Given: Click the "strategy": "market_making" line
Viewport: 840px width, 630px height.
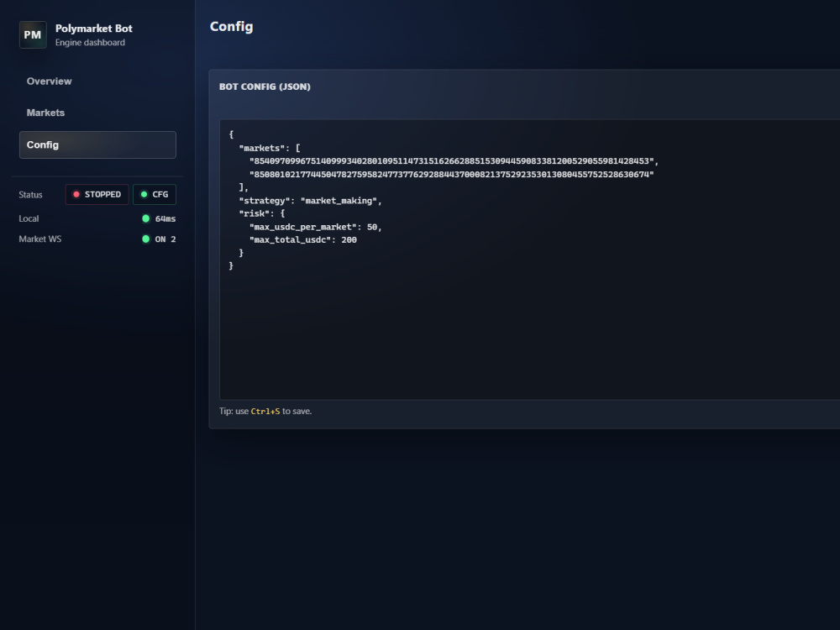Looking at the screenshot, I should tap(310, 201).
